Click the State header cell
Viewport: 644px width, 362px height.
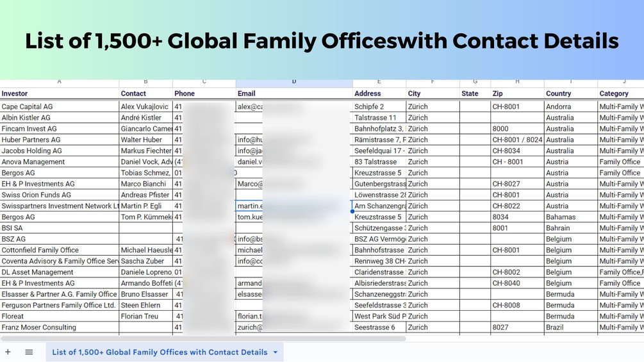475,94
